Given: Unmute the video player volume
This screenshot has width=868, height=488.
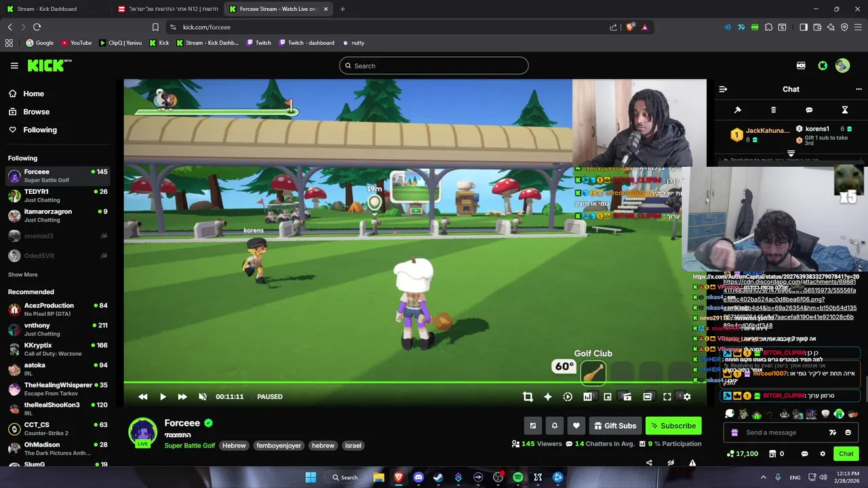Looking at the screenshot, I should [x=202, y=396].
